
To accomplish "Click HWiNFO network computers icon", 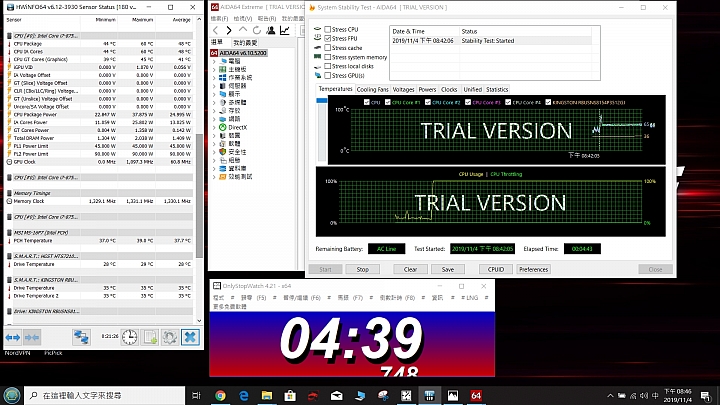I will (81, 338).
